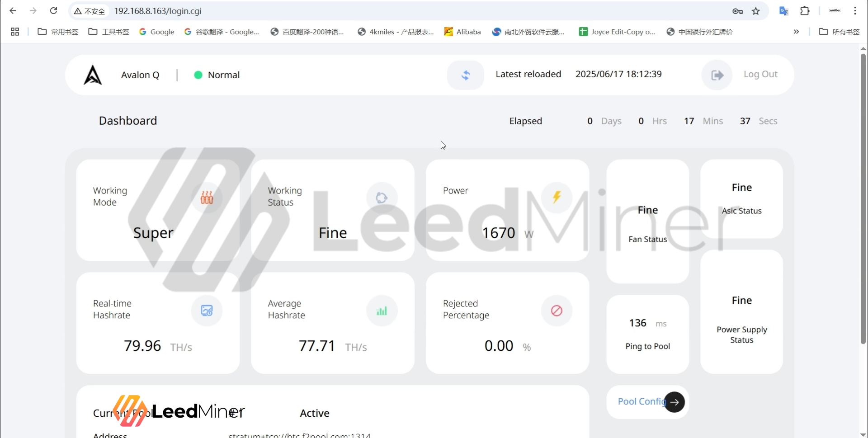Click the address bar URL 192.168.8.163/login.cgi
The image size is (868, 438).
point(158,11)
